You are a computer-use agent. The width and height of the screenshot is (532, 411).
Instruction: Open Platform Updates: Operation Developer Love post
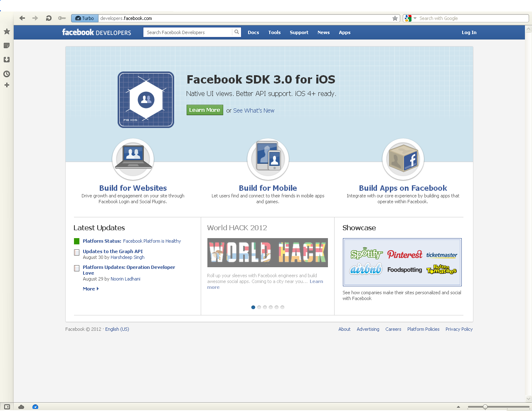[x=129, y=270]
